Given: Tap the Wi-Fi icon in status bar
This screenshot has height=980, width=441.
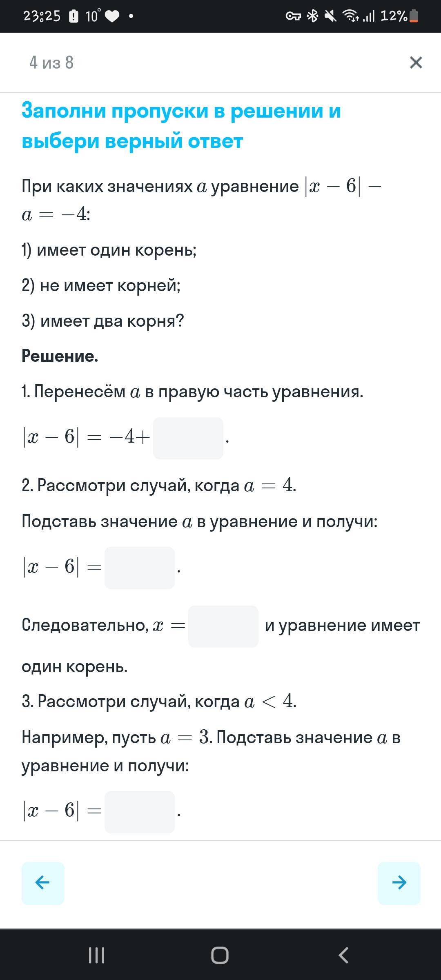Looking at the screenshot, I should (x=351, y=16).
